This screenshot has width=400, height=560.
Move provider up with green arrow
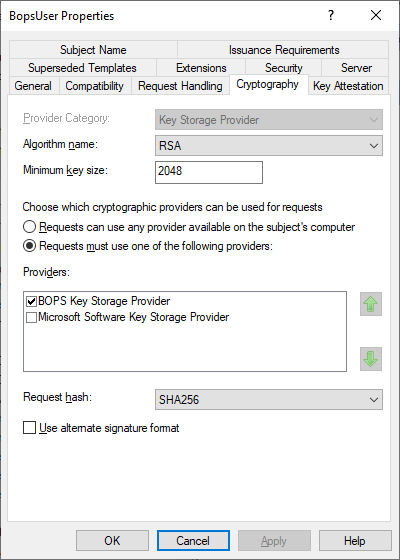pyautogui.click(x=371, y=304)
